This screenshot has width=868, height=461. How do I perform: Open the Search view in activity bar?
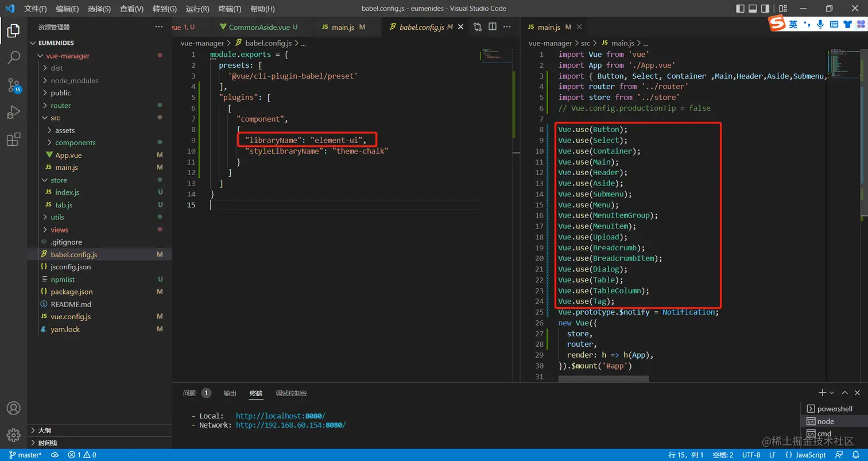pyautogui.click(x=14, y=57)
